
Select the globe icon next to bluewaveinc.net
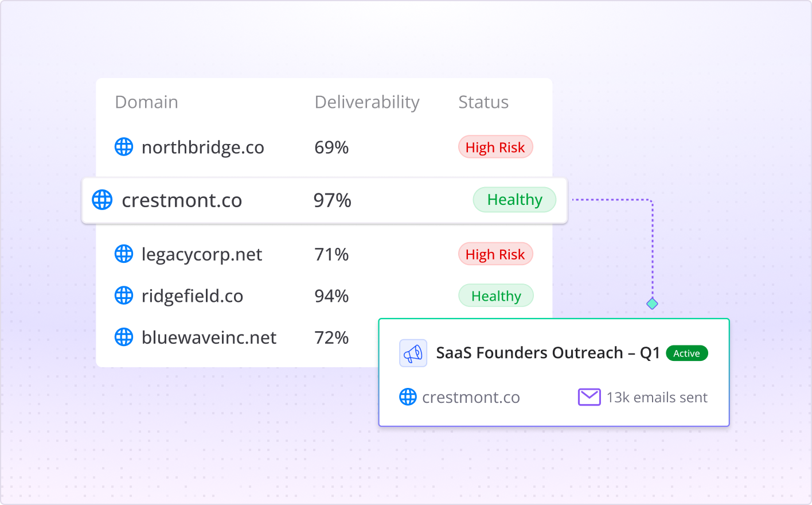(124, 337)
